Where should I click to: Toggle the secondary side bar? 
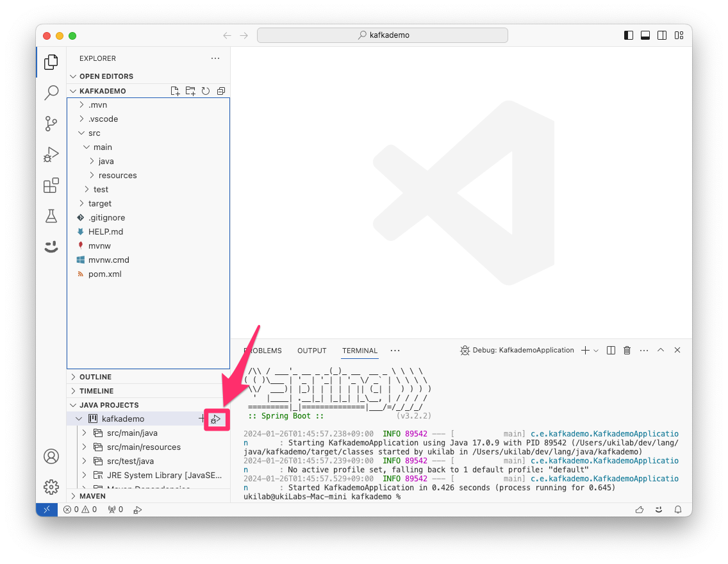(662, 35)
